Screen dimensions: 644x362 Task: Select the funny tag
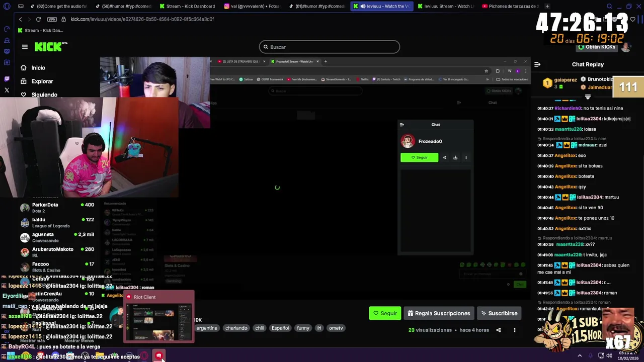click(303, 328)
